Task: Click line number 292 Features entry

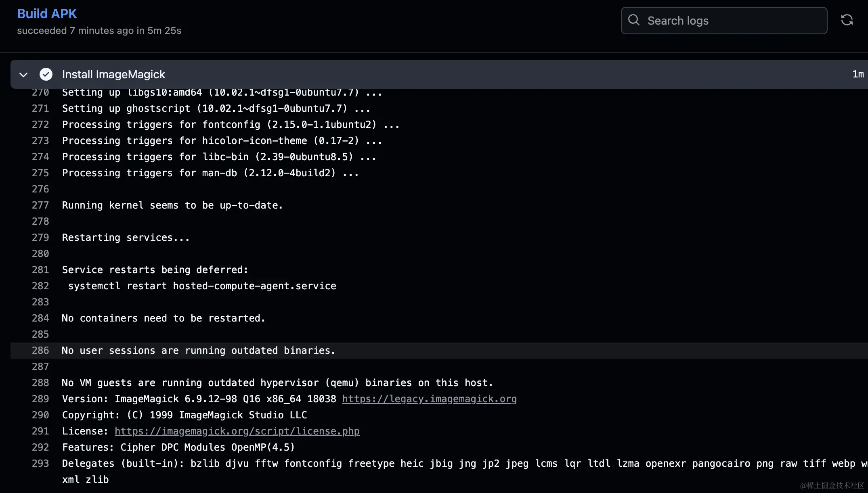Action: pyautogui.click(x=40, y=447)
